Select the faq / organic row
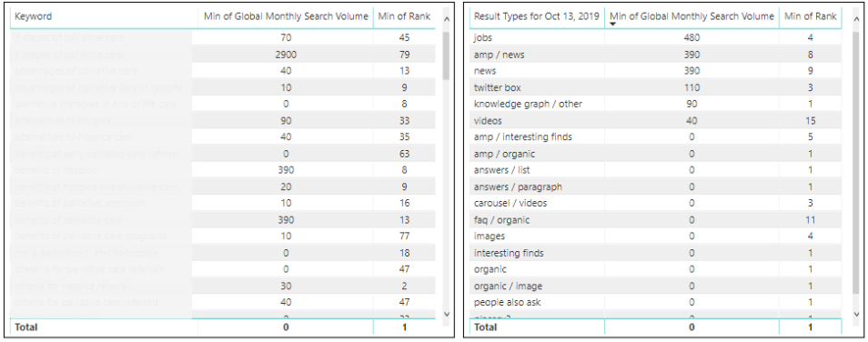Screen dimensions: 868x342 point(656,220)
